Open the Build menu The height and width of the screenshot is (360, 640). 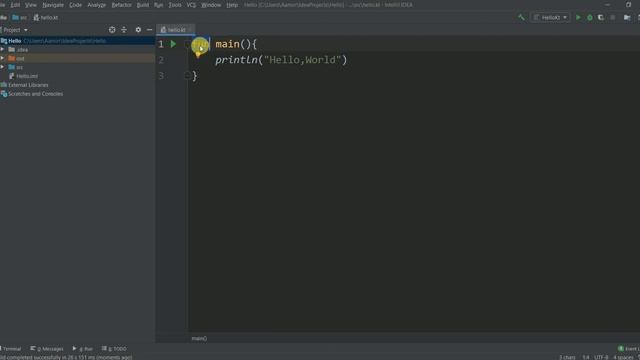click(x=143, y=5)
